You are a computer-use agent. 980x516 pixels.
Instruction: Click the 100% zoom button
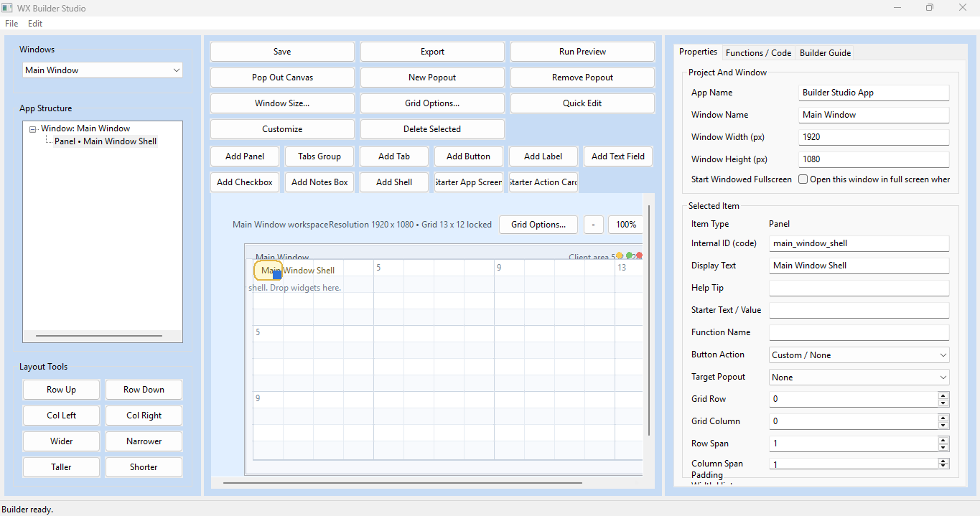(626, 225)
